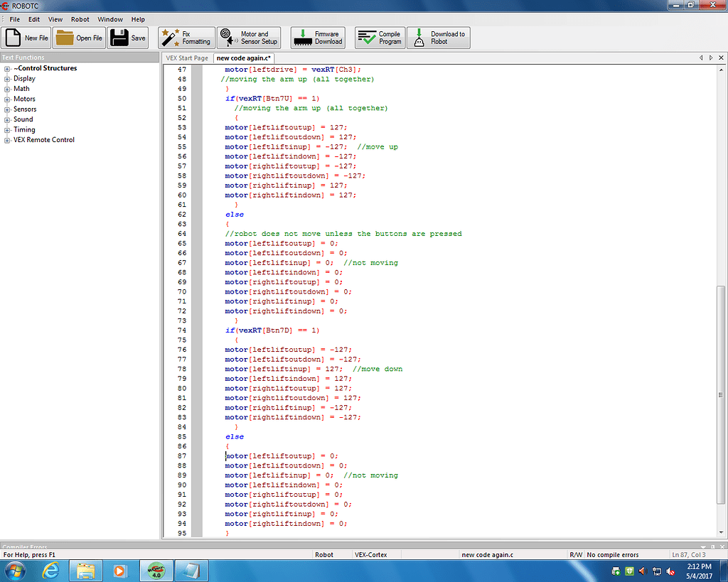
Task: Expand the Timing tree node
Action: click(7, 130)
